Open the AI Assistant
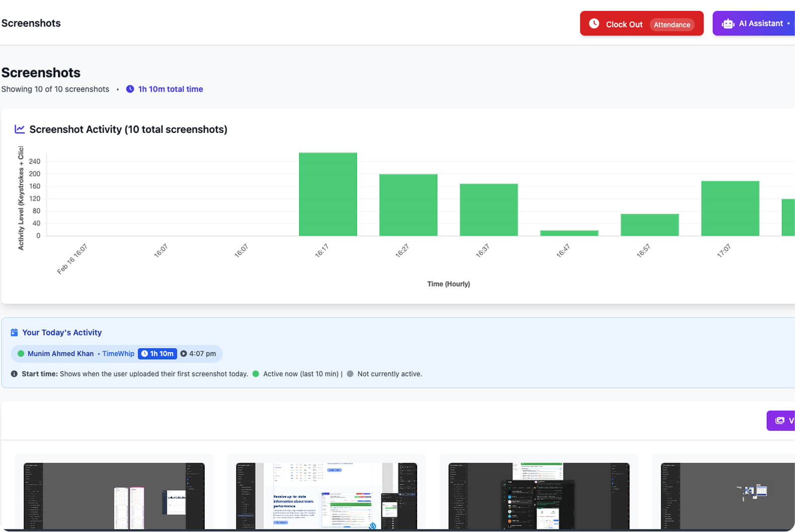The height and width of the screenshot is (532, 795). [755, 24]
